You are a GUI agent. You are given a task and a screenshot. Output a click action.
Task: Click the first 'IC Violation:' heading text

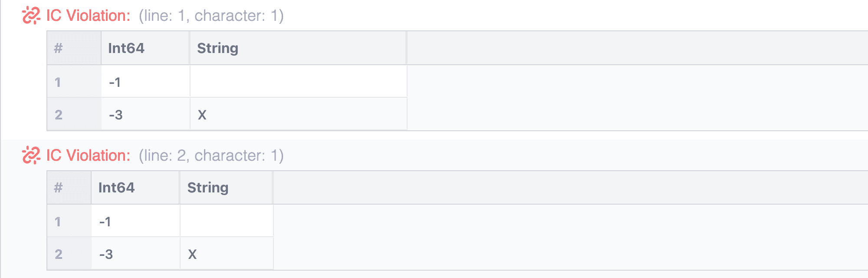click(x=88, y=16)
